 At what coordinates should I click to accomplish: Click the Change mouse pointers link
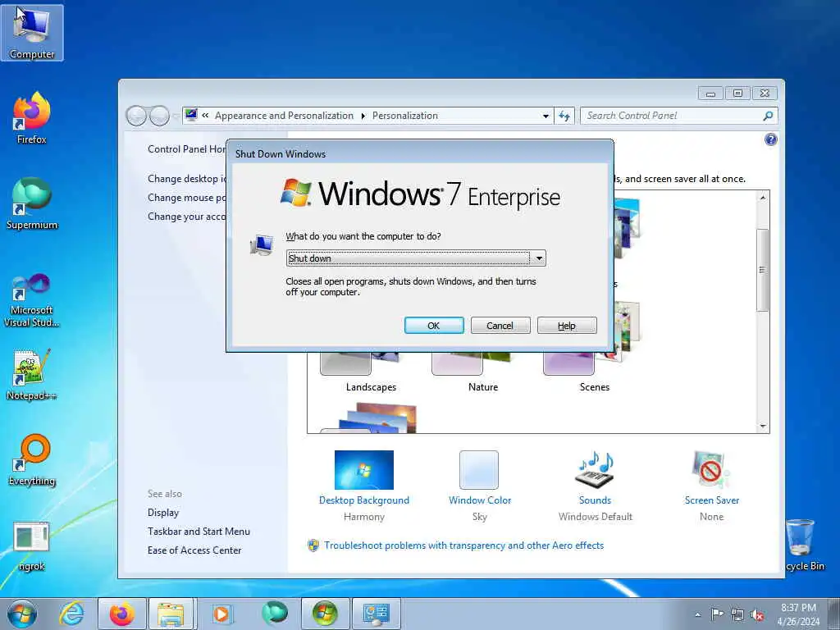tap(186, 198)
